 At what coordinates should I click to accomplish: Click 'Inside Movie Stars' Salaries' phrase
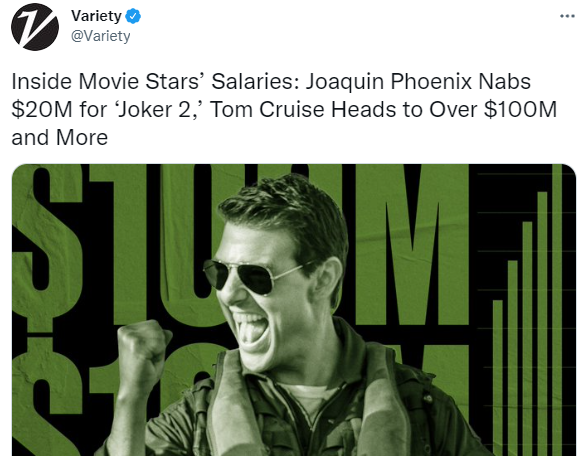pos(155,81)
